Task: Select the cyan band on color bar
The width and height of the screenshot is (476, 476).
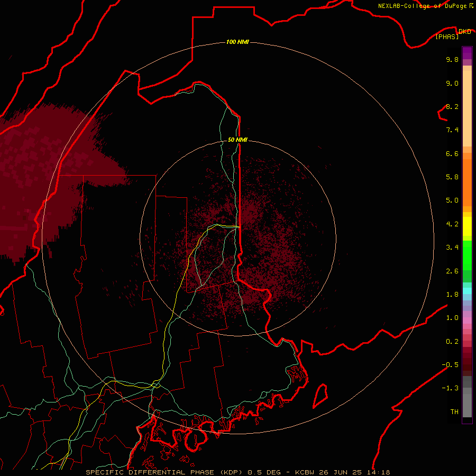Action: point(467,291)
